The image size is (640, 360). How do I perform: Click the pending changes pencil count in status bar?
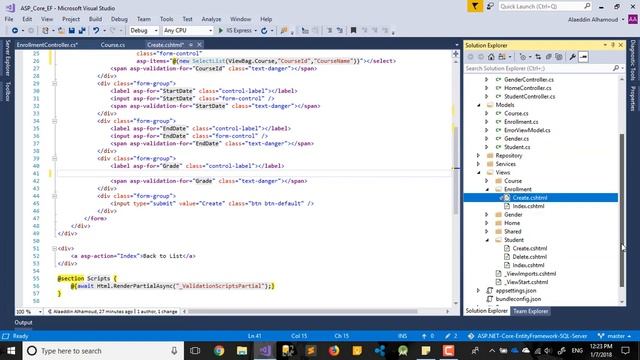[451, 336]
